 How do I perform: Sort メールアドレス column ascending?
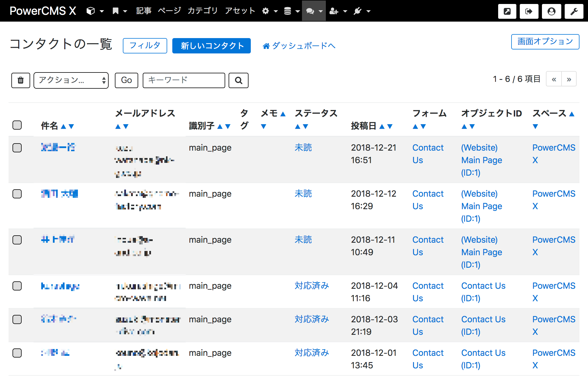click(118, 126)
